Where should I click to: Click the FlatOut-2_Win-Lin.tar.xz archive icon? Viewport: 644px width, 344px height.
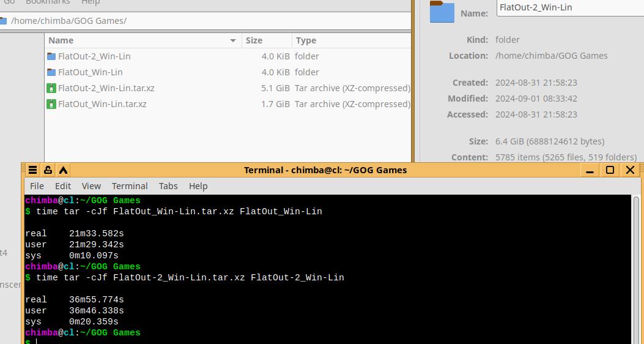(x=51, y=88)
